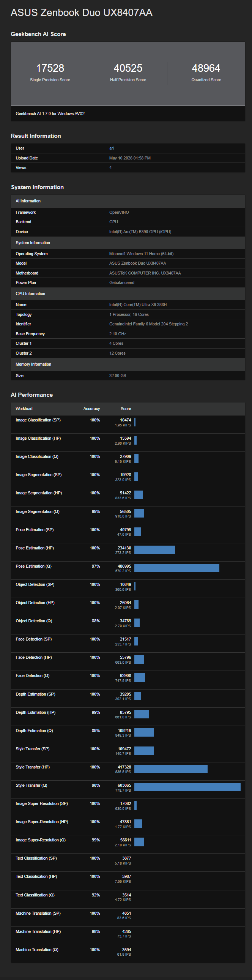Select the Pose Estimation (Q) score 486995
Image resolution: width=252 pixels, height=980 pixels.
(124, 567)
